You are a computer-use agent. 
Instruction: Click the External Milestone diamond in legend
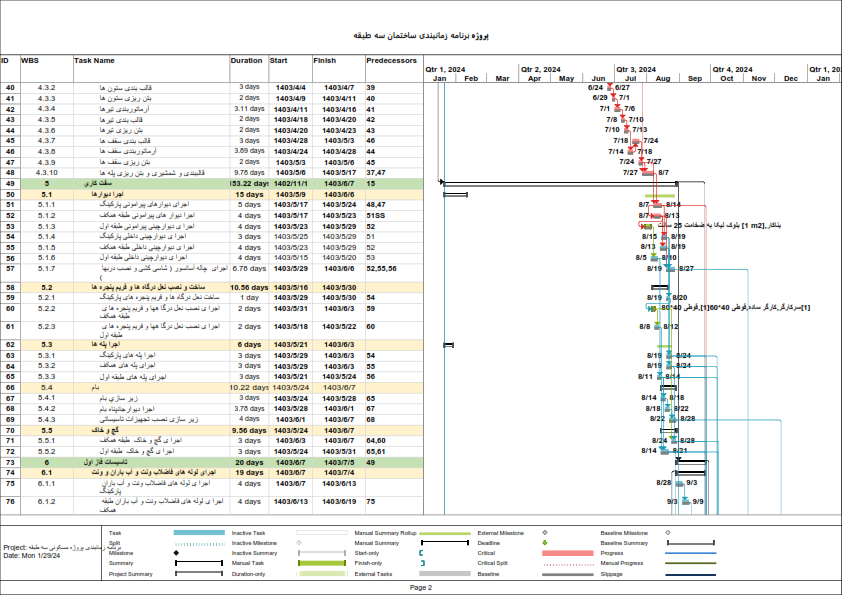544,533
